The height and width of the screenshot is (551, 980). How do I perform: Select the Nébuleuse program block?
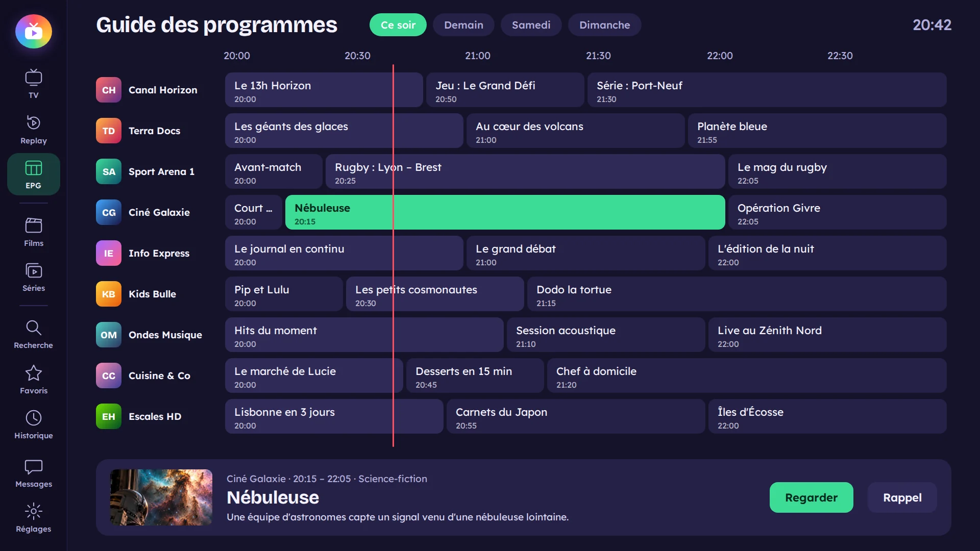[x=505, y=212]
